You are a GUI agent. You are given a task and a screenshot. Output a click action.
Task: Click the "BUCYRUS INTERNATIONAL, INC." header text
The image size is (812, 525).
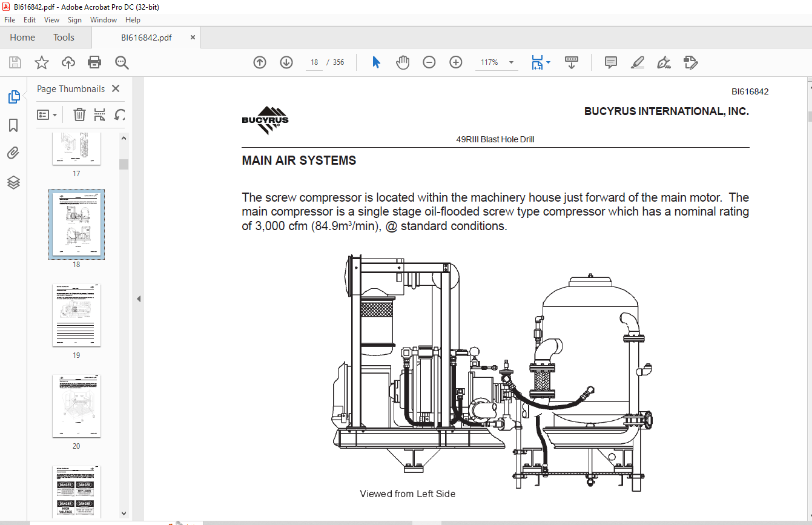667,111
